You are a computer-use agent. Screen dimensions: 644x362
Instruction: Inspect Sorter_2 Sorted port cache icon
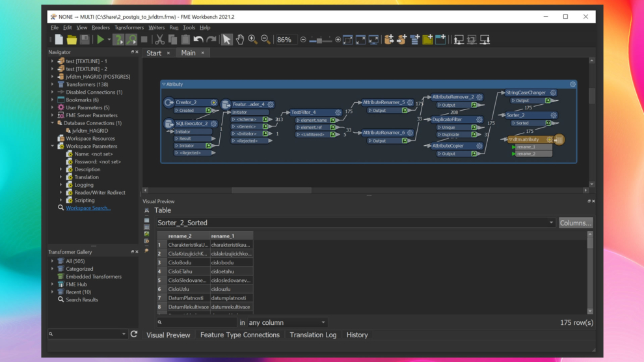click(x=548, y=123)
